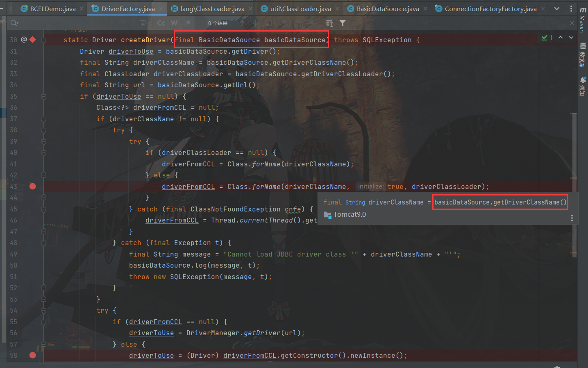The height and width of the screenshot is (368, 588).
Task: Jump to the next highlighted problem arrow
Action: tap(571, 38)
